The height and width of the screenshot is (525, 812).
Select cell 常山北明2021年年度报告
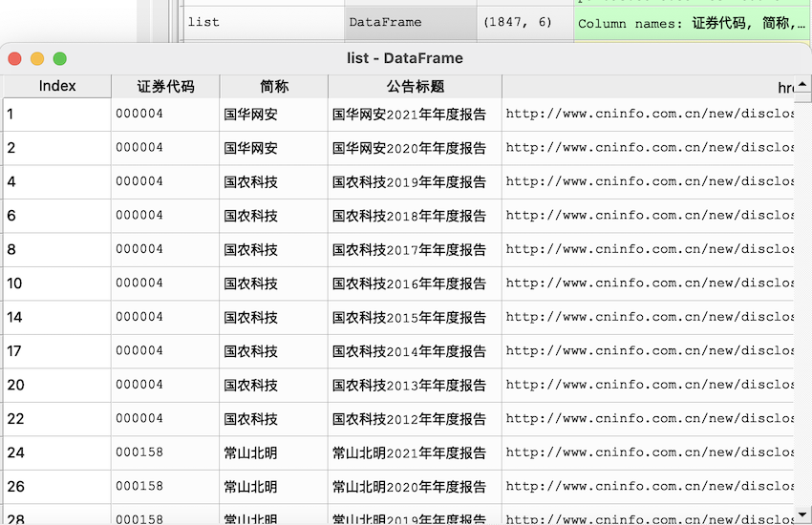tap(415, 453)
